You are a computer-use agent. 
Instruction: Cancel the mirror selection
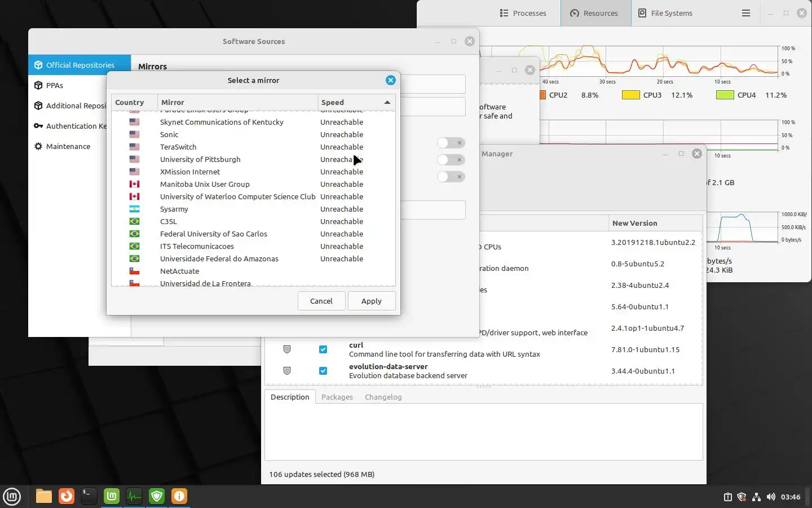(x=321, y=301)
